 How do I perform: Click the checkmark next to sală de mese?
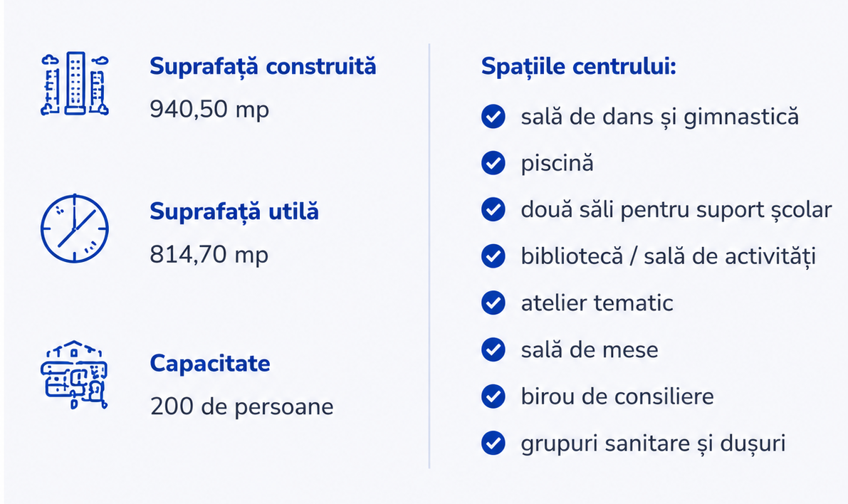coord(493,350)
